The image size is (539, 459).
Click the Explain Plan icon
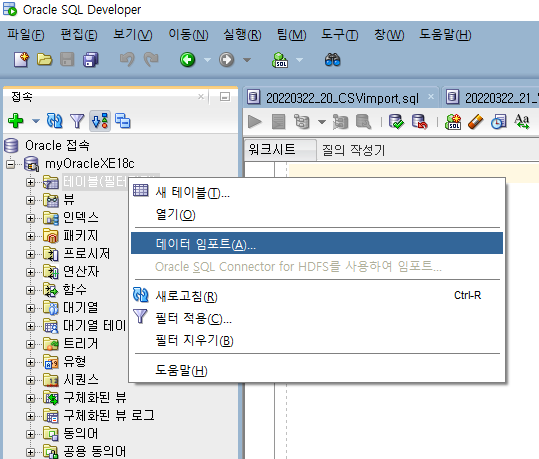coord(301,122)
